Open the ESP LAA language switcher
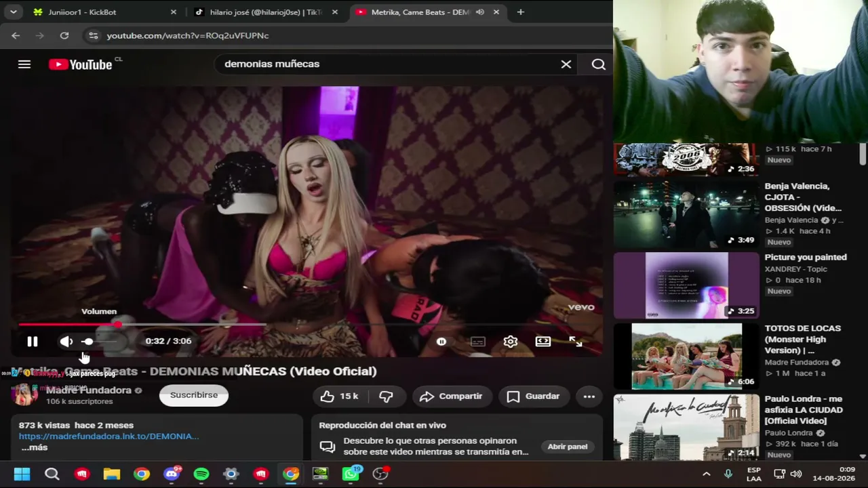 (x=754, y=474)
